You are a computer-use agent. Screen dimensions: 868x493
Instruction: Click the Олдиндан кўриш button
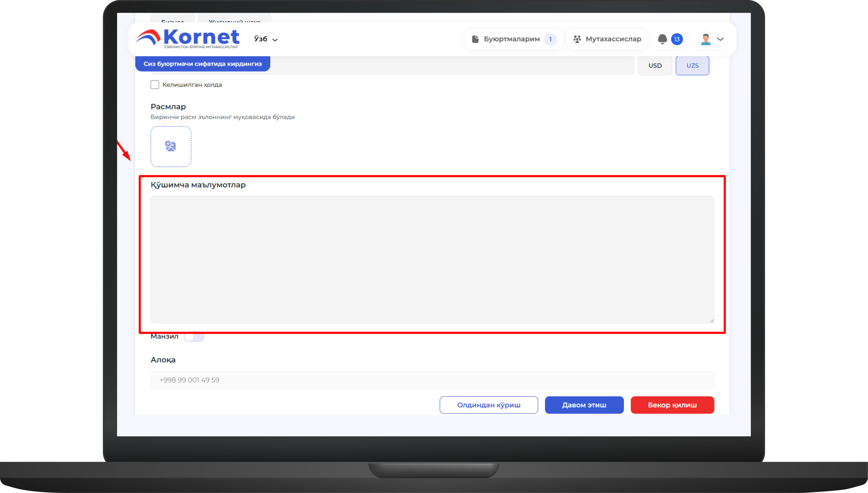coord(488,405)
